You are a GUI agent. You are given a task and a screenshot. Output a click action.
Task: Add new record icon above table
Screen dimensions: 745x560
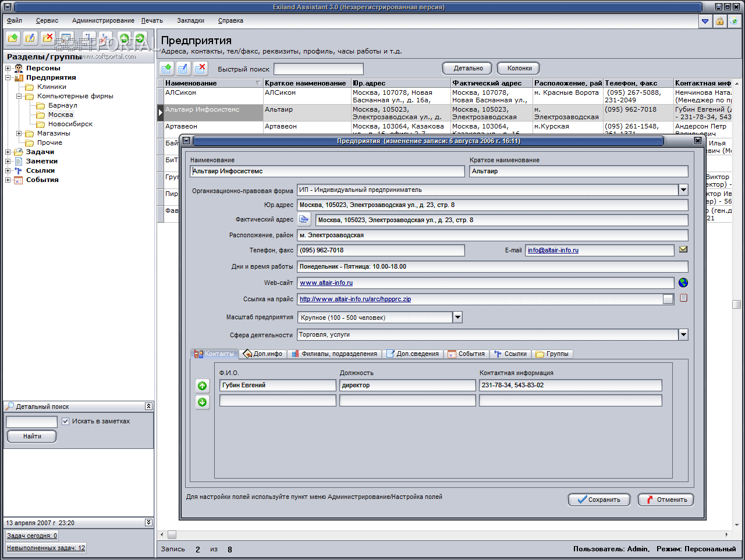[x=166, y=69]
